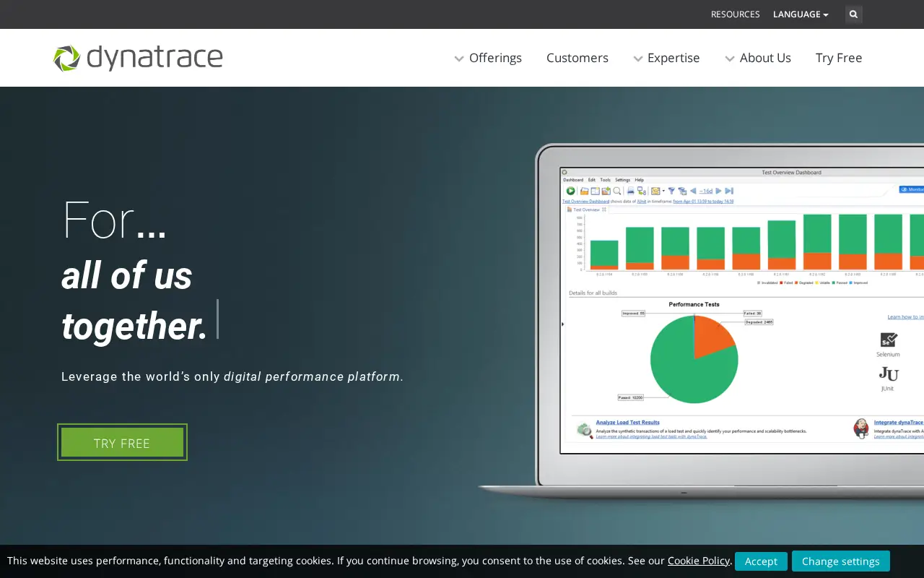This screenshot has width=924, height=578.
Task: Open the Cookie Policy link
Action: (699, 561)
